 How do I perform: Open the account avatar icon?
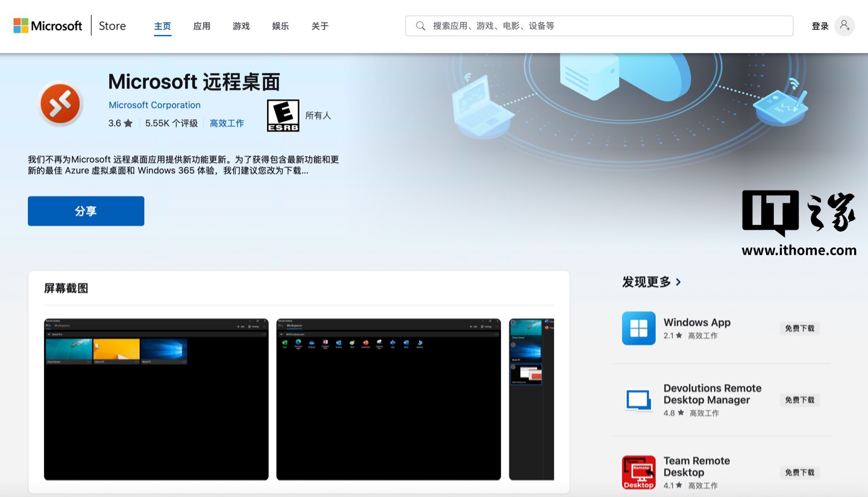pyautogui.click(x=844, y=26)
